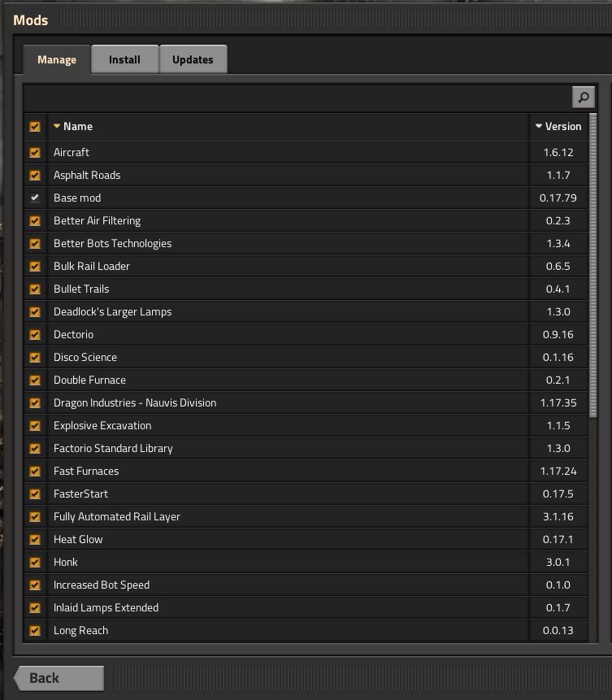The image size is (612, 700).
Task: Toggle the Heat Glow checkbox
Action: [35, 539]
